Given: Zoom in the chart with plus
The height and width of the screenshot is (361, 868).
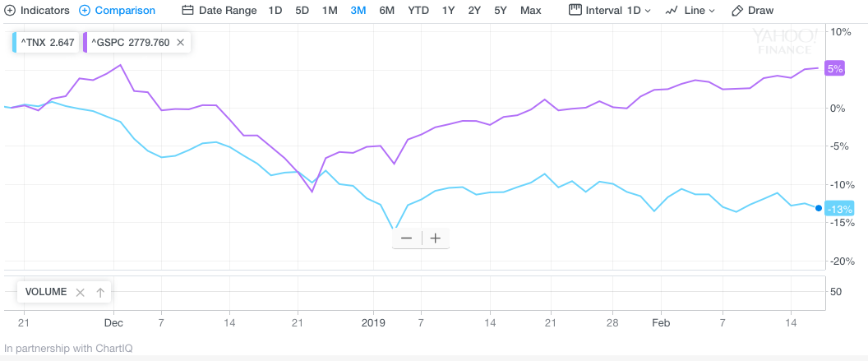Looking at the screenshot, I should [x=436, y=238].
